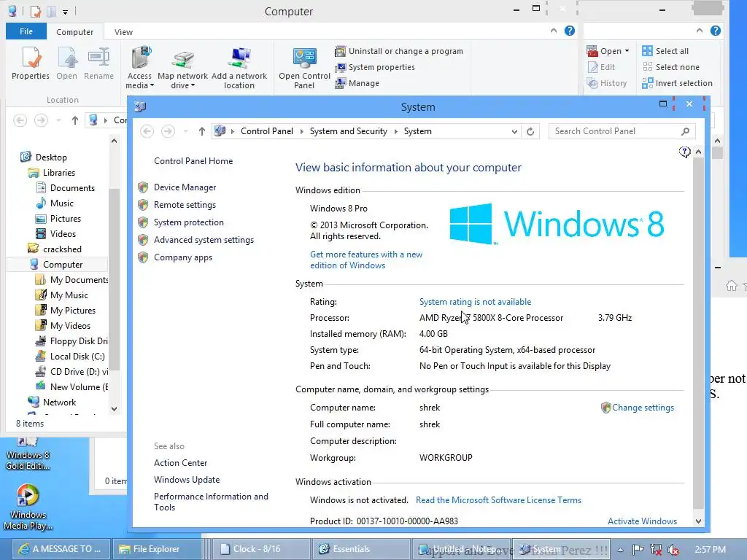Switch to Clock - 8/16 taskbar button

(x=260, y=549)
